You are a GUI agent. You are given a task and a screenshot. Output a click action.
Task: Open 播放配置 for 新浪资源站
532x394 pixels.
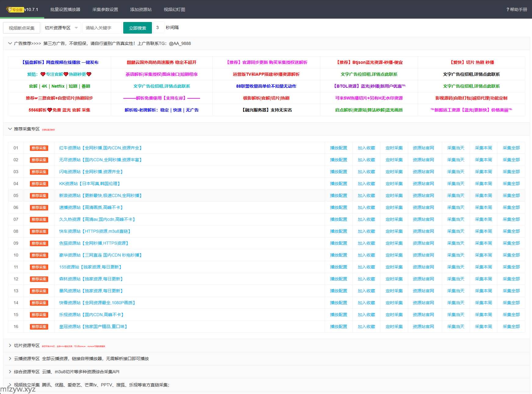pyautogui.click(x=338, y=195)
